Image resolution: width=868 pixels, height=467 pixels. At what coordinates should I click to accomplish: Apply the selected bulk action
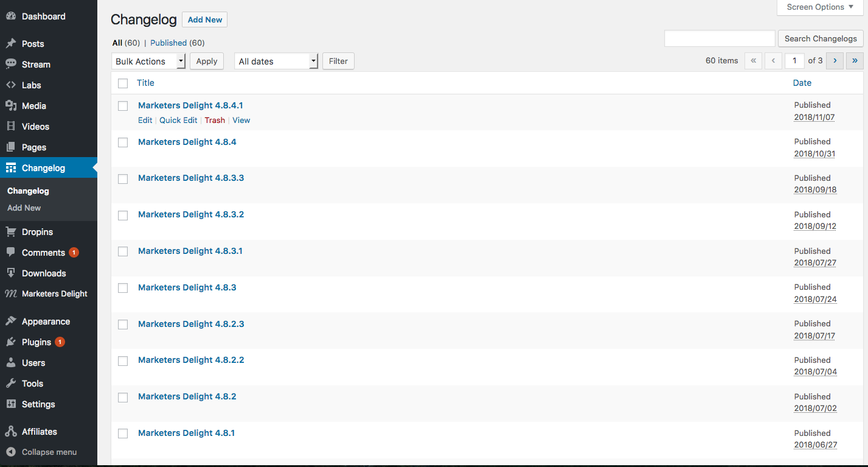[x=207, y=61]
